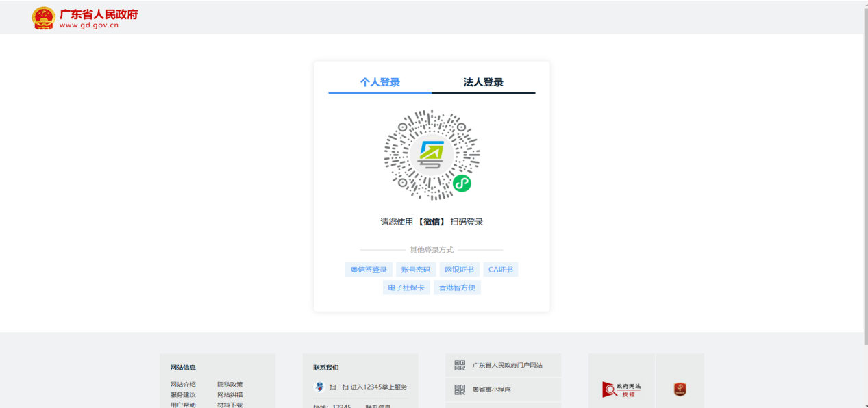Screen dimensions: 868x408
Task: Choose 香港智方便 login option
Action: (457, 288)
